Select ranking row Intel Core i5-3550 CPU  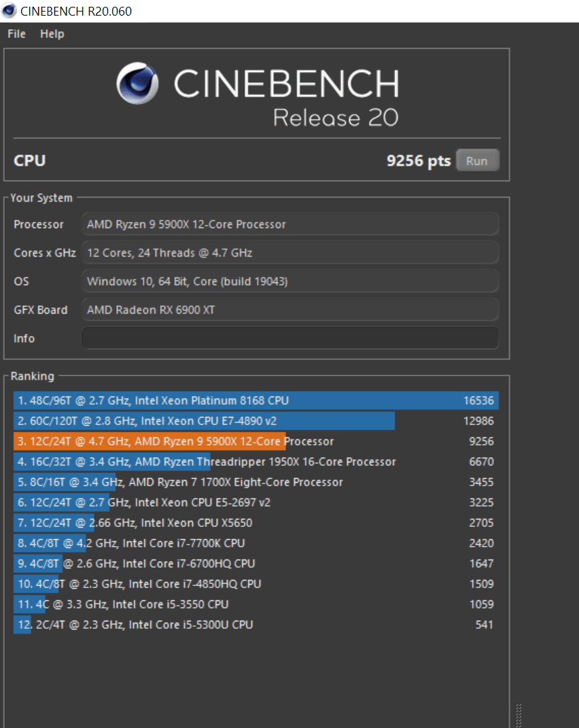pyautogui.click(x=256, y=604)
